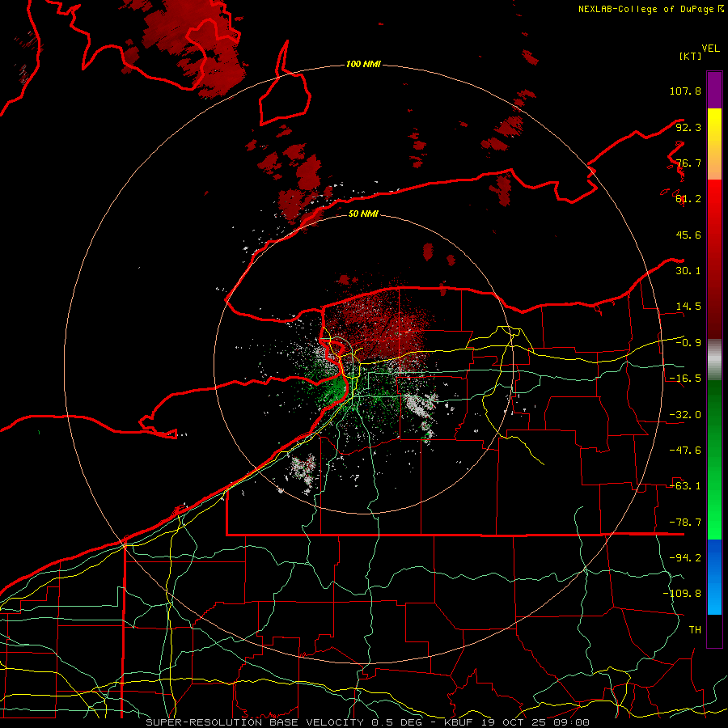Click the -78.7 velocity scale value

pos(685,523)
